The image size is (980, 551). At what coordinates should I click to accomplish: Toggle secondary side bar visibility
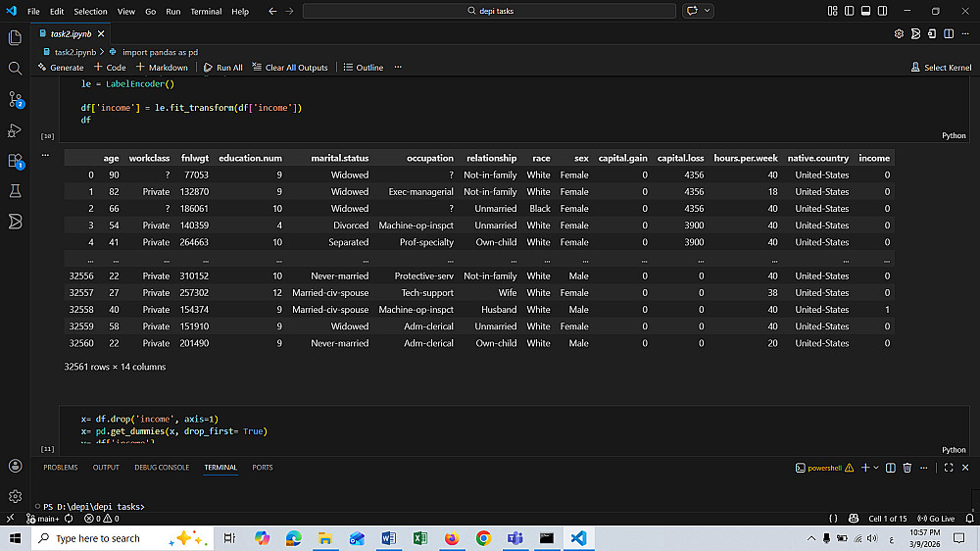click(x=883, y=11)
